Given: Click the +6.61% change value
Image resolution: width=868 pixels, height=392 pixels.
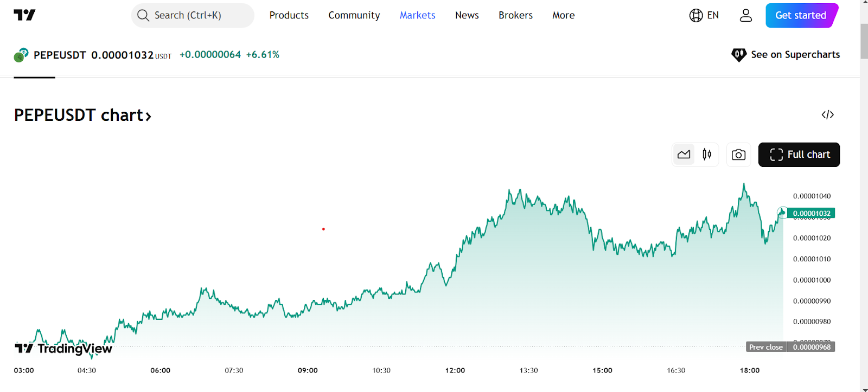Looking at the screenshot, I should point(263,55).
